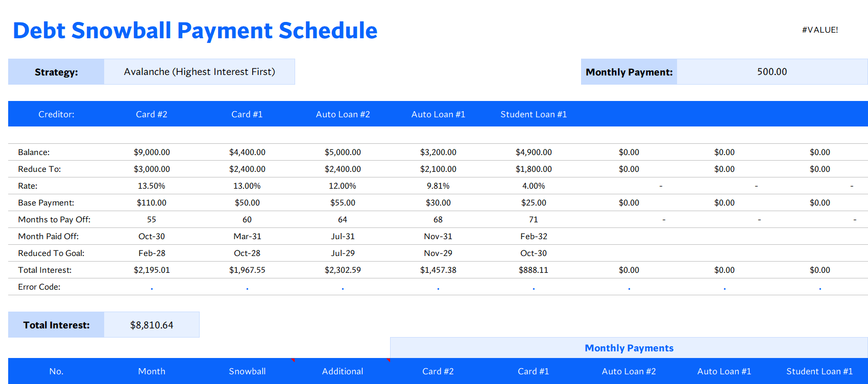Select the Creditor: header cell
The height and width of the screenshot is (384, 868).
[56, 114]
